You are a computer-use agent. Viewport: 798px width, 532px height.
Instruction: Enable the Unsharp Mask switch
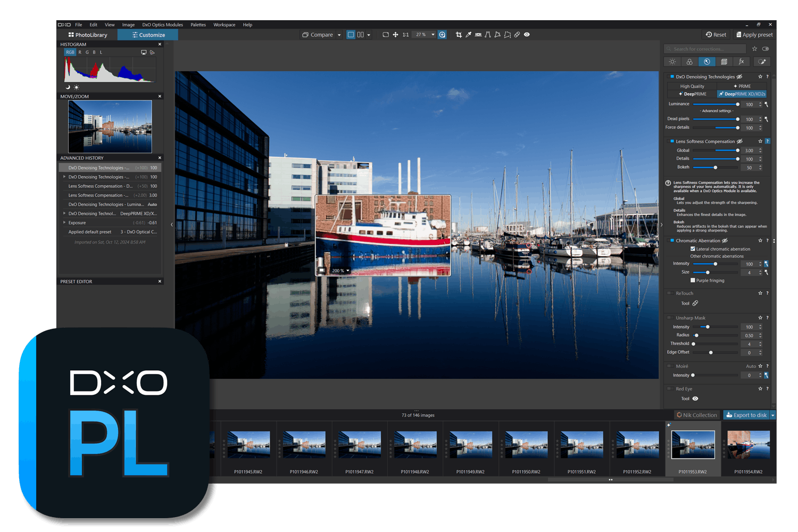(x=670, y=318)
